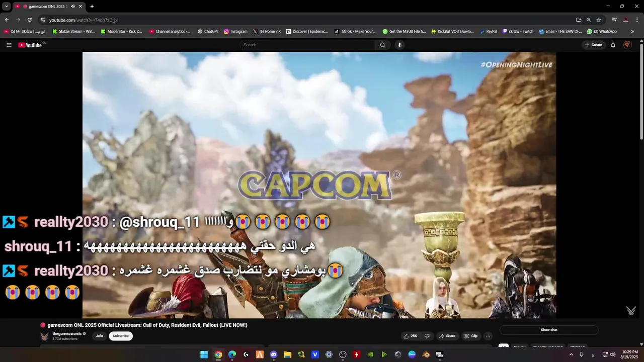The width and height of the screenshot is (644, 362).
Task: Open the Windows Start menu
Action: coord(204,354)
